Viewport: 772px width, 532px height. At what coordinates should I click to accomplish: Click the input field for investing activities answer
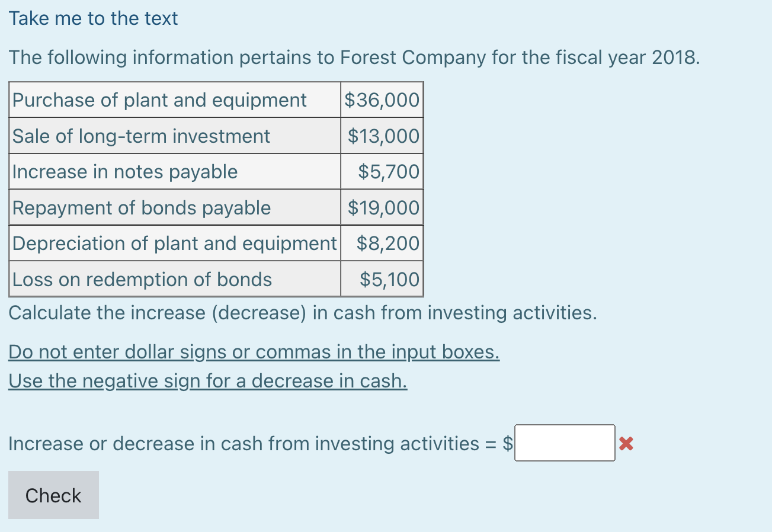565,443
